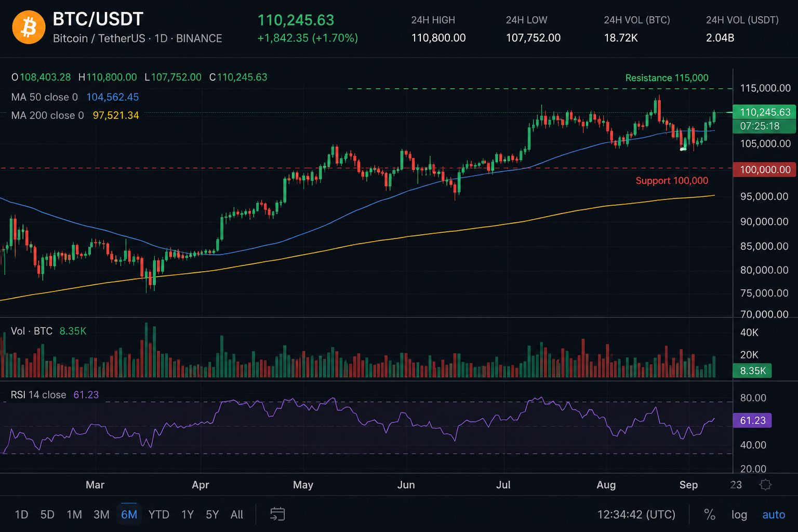The width and height of the screenshot is (798, 532).
Task: Click the green 8.35K volume axis tag
Action: [x=752, y=371]
